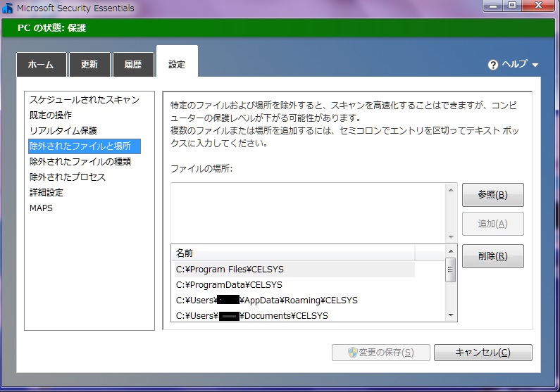Screen dimensions: 560x392
Task: Select C:¥ProgramData¥CELSYS entry
Action: coord(294,284)
